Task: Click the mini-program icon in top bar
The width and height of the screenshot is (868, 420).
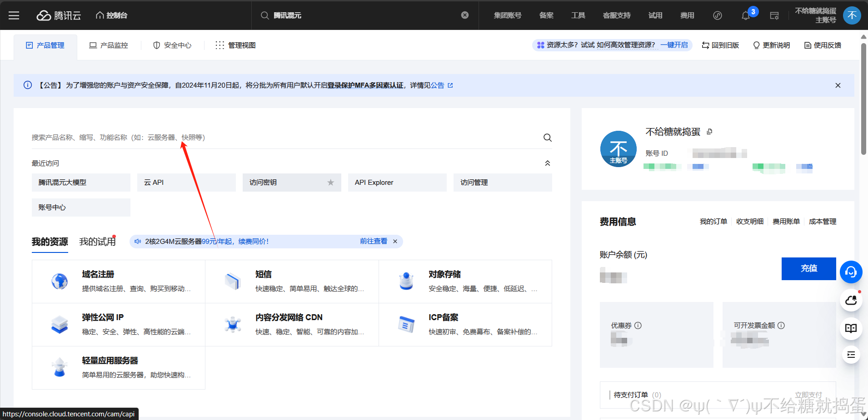Action: point(718,15)
